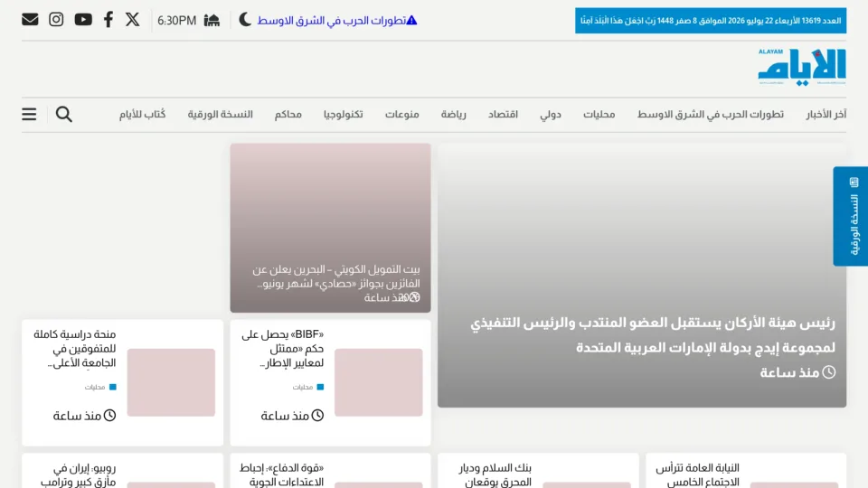The height and width of the screenshot is (488, 868).
Task: Open the X (Twitter) icon
Action: (x=132, y=20)
